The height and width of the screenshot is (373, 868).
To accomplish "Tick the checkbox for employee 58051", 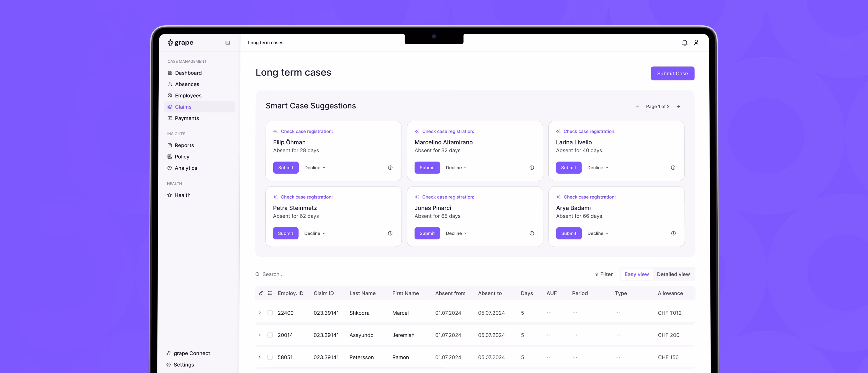I will 270,357.
